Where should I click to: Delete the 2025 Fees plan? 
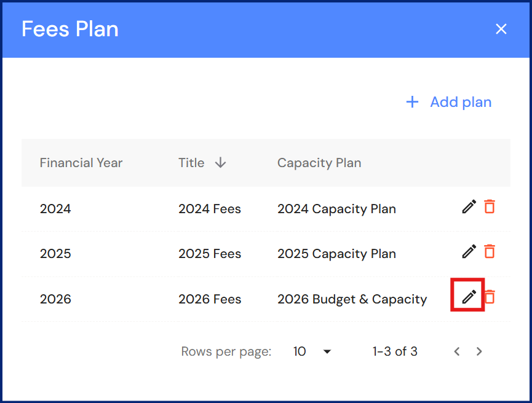[x=490, y=252]
